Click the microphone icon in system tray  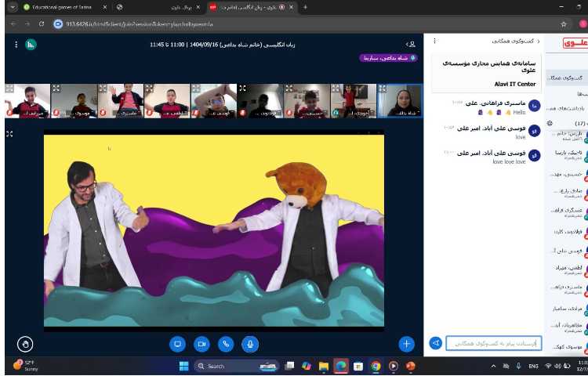click(x=518, y=366)
